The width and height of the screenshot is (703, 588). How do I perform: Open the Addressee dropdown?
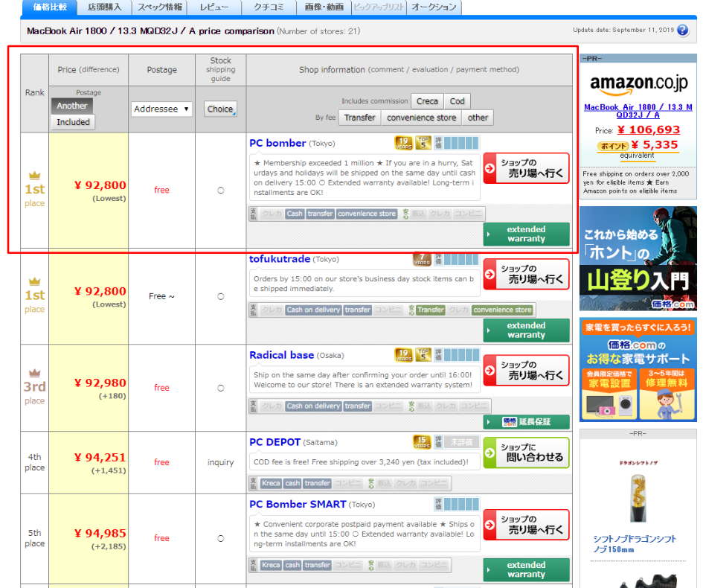pos(161,109)
